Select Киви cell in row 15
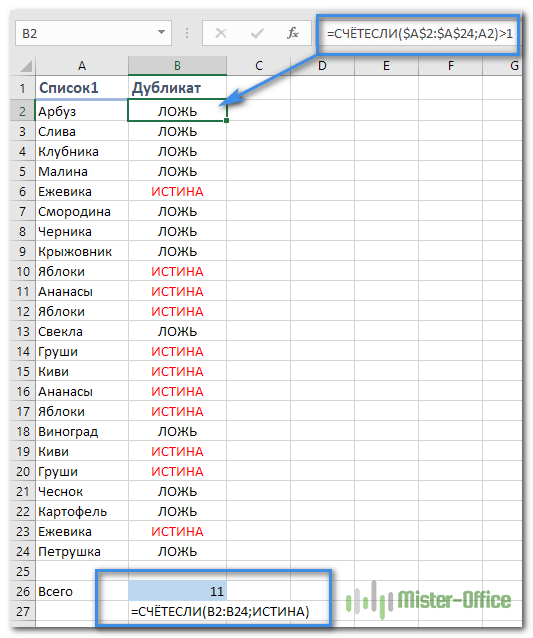The height and width of the screenshot is (638, 533). coord(82,371)
